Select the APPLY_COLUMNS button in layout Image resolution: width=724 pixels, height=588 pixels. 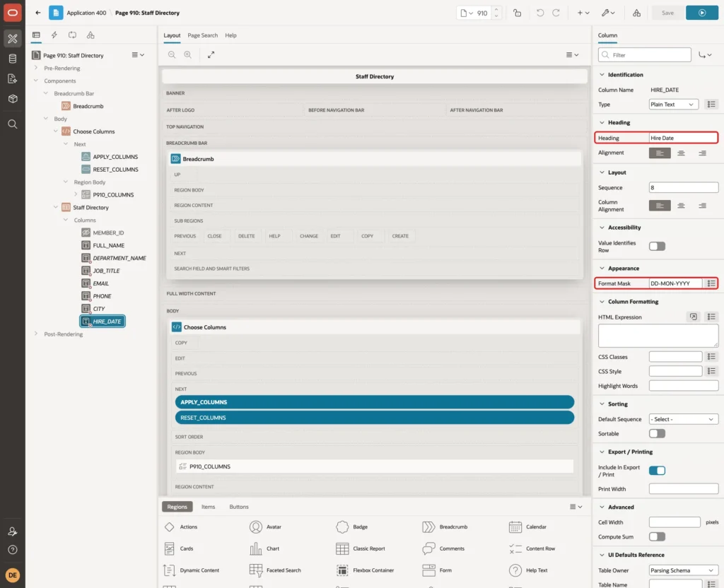(x=375, y=402)
